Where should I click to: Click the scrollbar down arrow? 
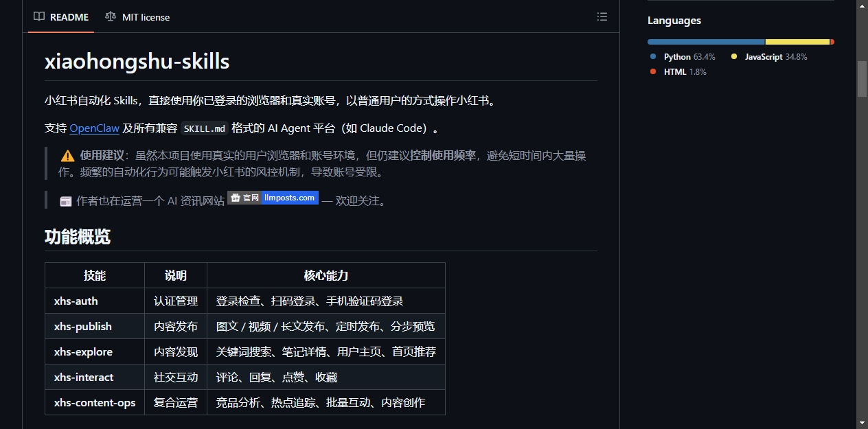click(862, 423)
